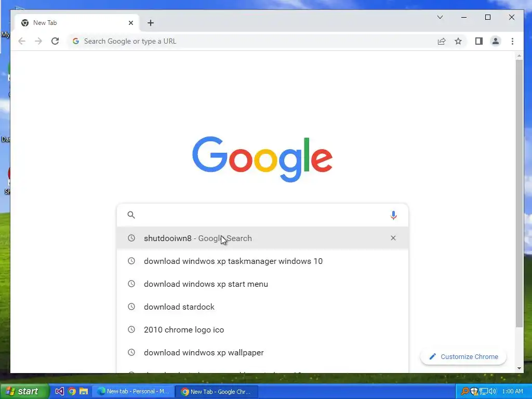The image size is (532, 399).
Task: Click the 1:00 AM clock
Action: (512, 391)
